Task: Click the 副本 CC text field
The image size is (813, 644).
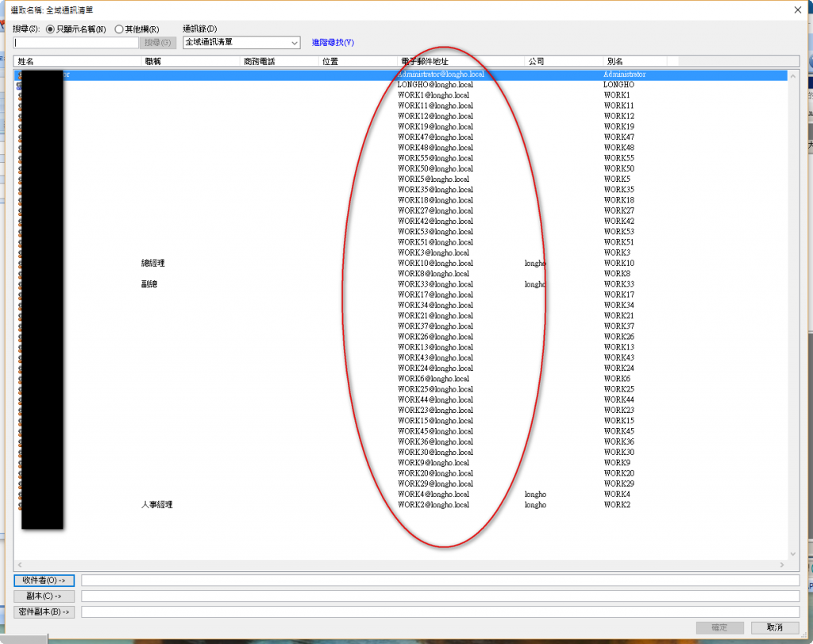Action: 440,596
